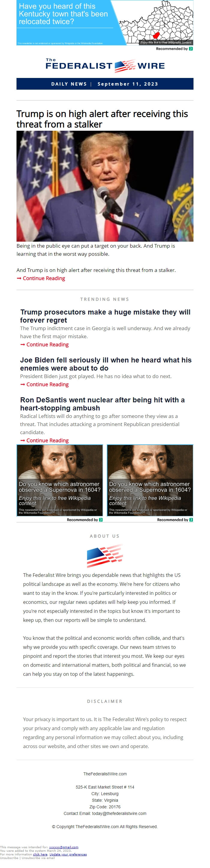Click Recommended-by icon below left astronomer ad
This screenshot has height=868, width=210.
101,520
